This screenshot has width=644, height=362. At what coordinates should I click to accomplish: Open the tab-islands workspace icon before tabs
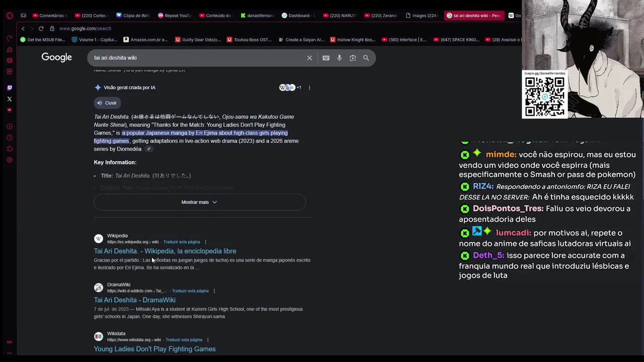pos(23,16)
